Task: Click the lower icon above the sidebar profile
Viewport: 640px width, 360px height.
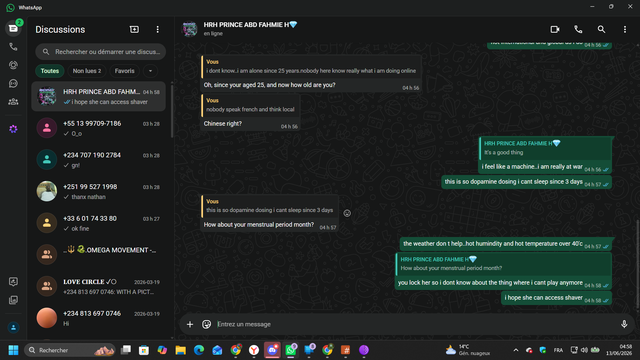Action: pos(13,300)
